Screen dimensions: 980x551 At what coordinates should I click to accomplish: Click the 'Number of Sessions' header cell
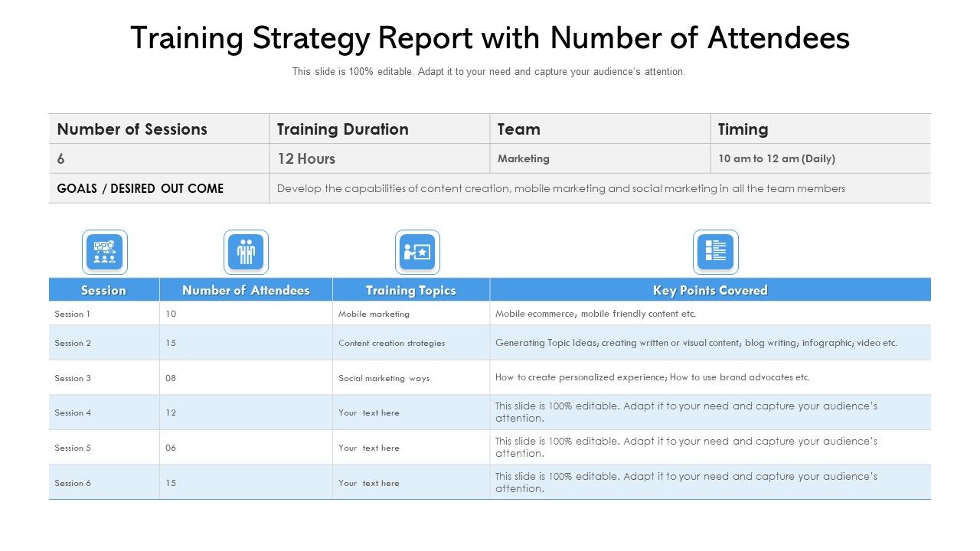159,129
